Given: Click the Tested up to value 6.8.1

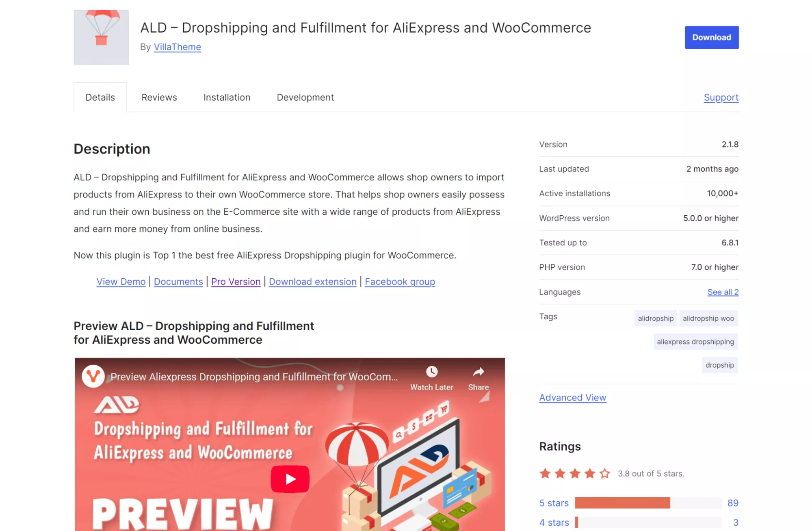Looking at the screenshot, I should click(x=730, y=243).
